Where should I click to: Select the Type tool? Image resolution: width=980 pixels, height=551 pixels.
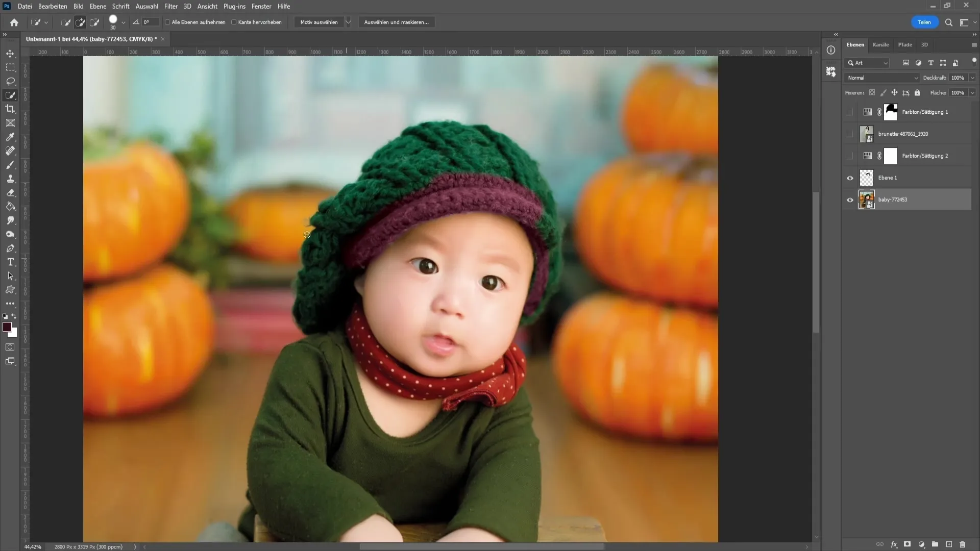[10, 262]
